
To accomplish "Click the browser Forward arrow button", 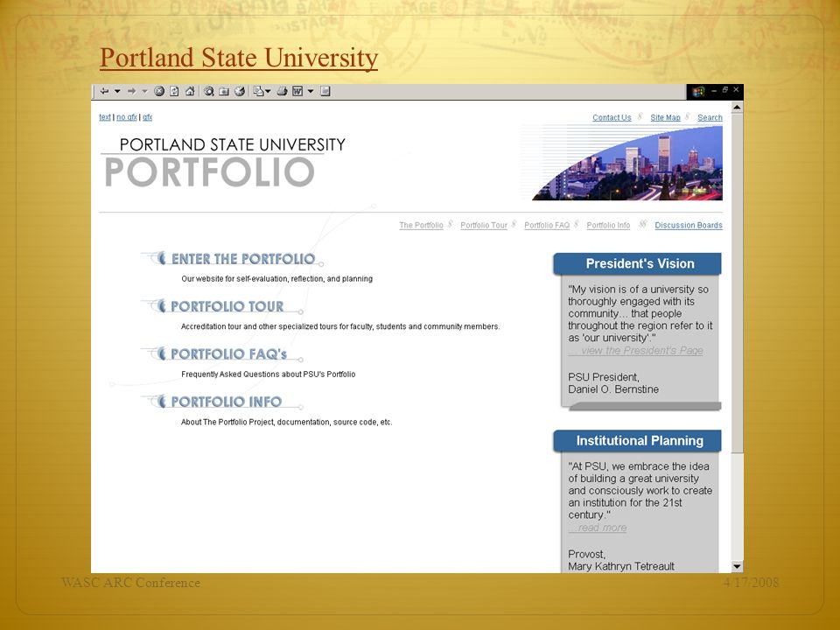I will tap(131, 91).
